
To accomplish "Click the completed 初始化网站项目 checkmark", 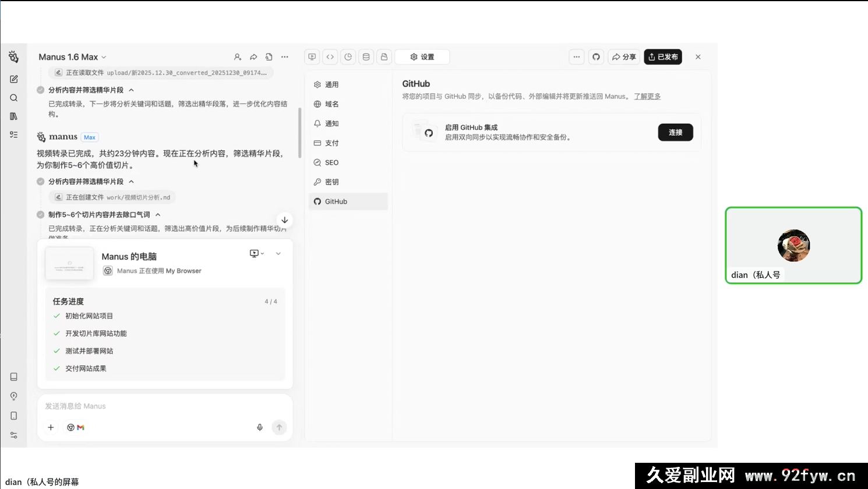I will 56,316.
